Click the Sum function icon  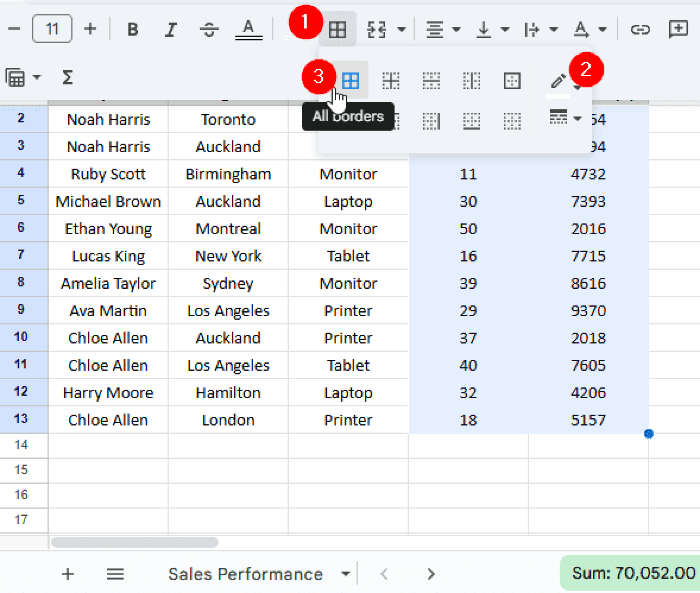(68, 78)
